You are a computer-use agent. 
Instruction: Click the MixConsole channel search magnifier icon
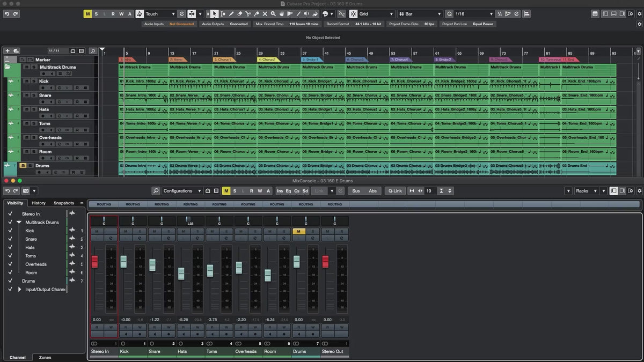point(156,191)
